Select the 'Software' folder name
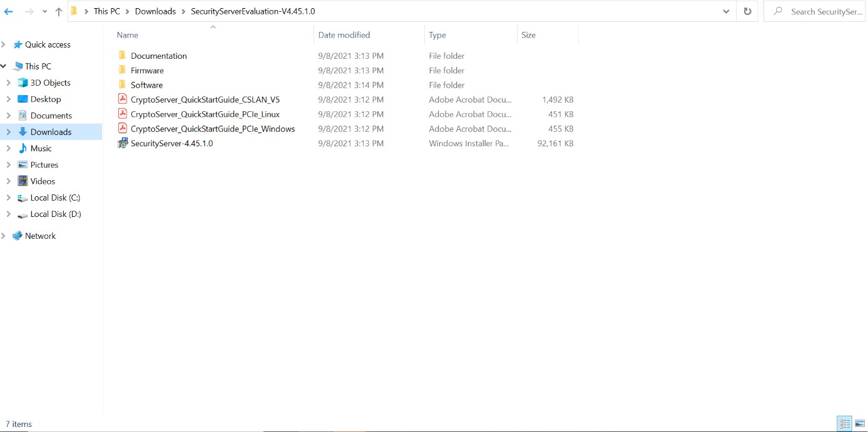The height and width of the screenshot is (432, 868). [146, 85]
